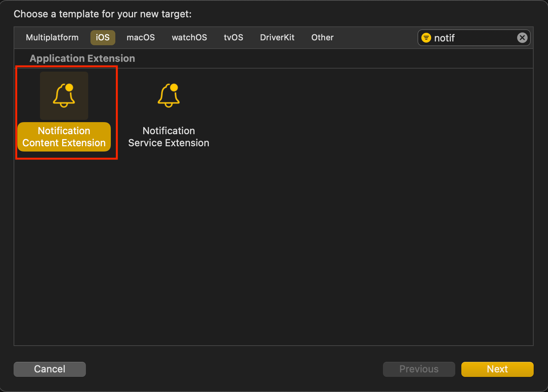Switch to the macOS tab
The width and height of the screenshot is (548, 392).
tap(141, 38)
